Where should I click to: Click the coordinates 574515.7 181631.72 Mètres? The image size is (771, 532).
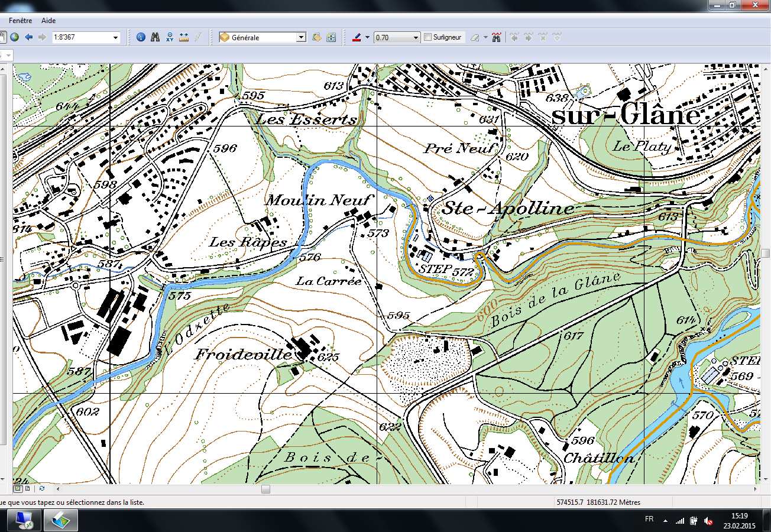(x=598, y=502)
